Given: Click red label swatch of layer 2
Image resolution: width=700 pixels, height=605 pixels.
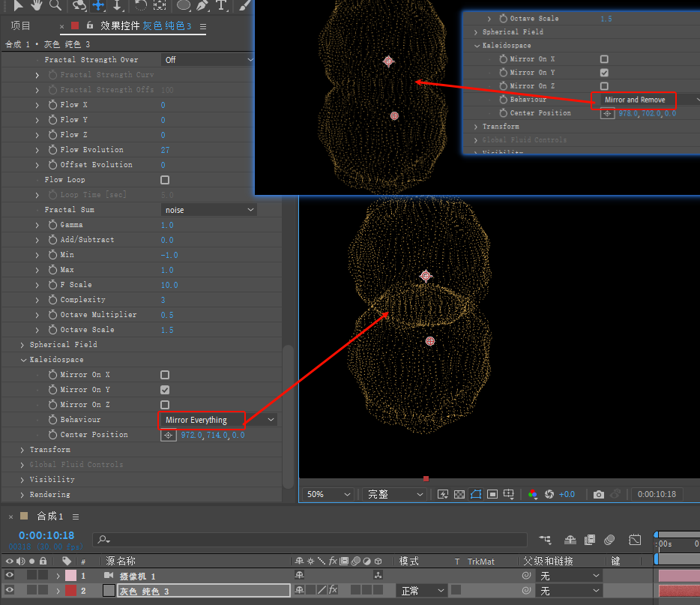Looking at the screenshot, I should click(70, 590).
